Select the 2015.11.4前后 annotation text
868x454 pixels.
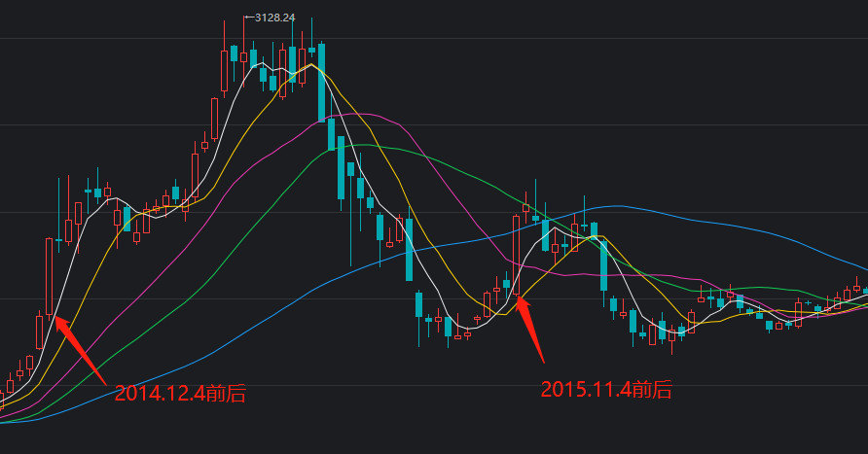pyautogui.click(x=607, y=390)
